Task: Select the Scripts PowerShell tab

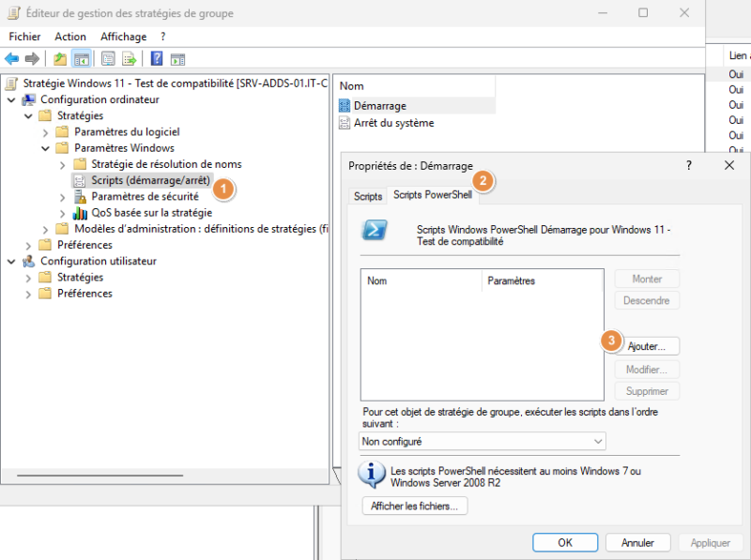Action: pyautogui.click(x=433, y=195)
